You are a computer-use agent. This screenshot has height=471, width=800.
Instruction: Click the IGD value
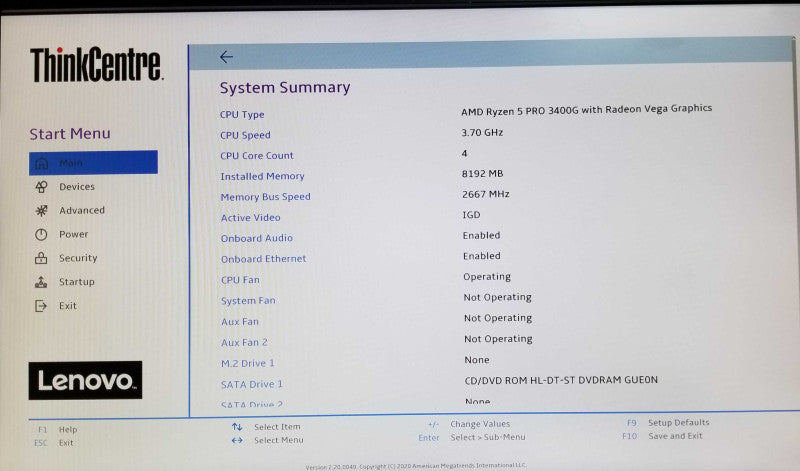tap(471, 215)
